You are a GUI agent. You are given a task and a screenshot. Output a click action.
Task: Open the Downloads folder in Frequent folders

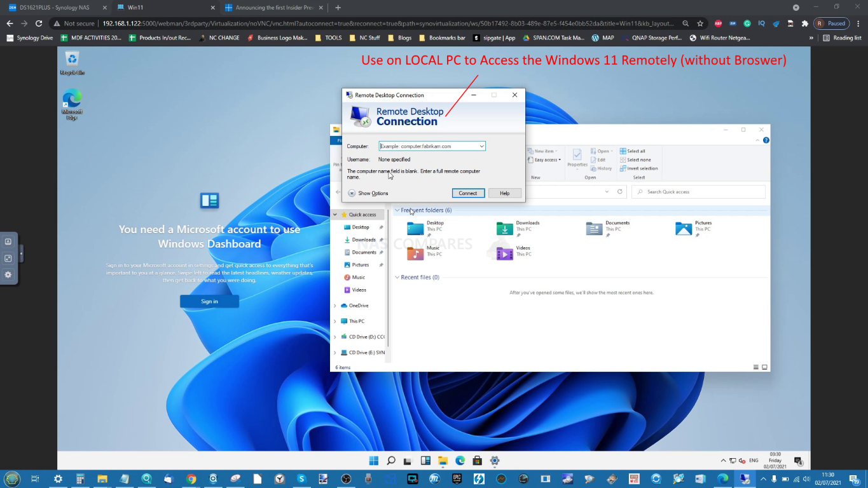click(x=518, y=228)
